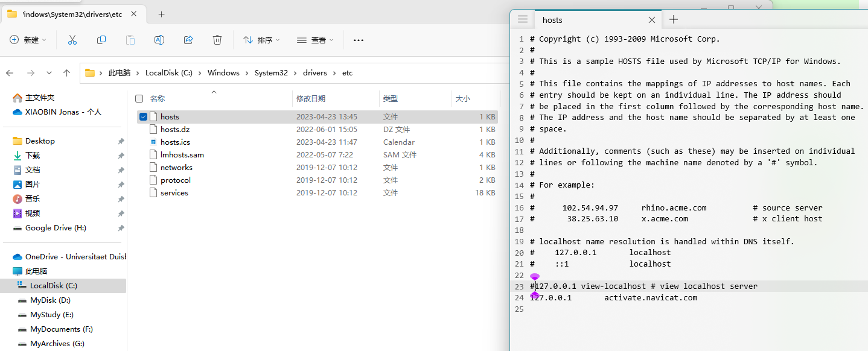Click the Rename icon in Explorer toolbar

click(159, 40)
